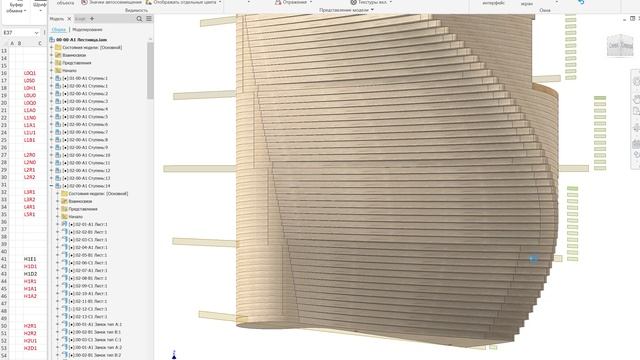Image resolution: width=640 pixels, height=360 pixels.
Task: Switch to the Моделирование browser tab
Action: 87,30
